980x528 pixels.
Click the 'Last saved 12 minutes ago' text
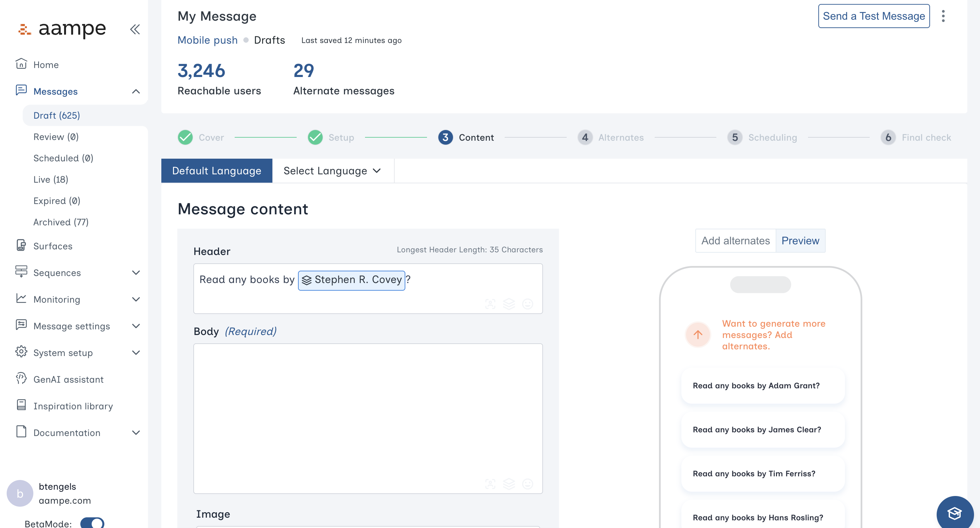[x=351, y=40]
